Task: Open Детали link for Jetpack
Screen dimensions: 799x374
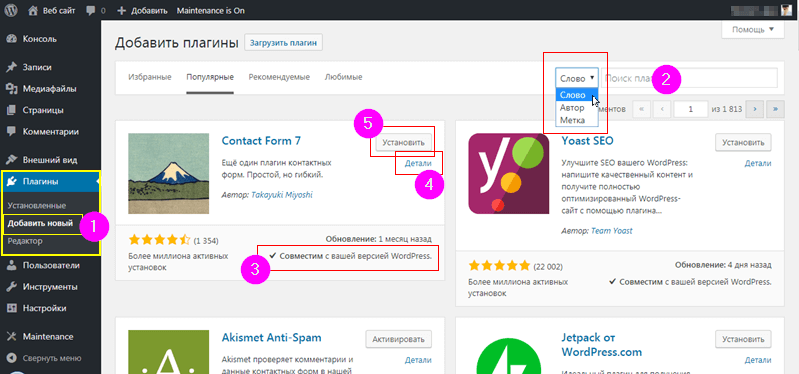Action: tap(758, 360)
